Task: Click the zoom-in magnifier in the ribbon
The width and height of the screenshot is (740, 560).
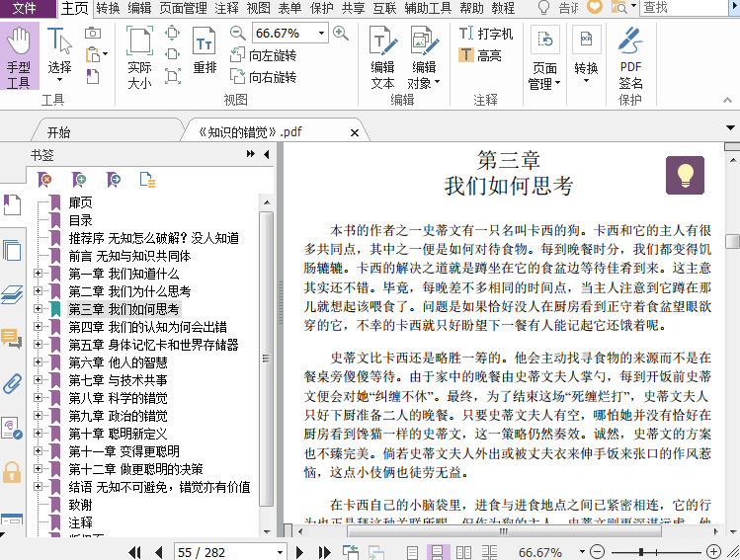Action: [x=341, y=33]
